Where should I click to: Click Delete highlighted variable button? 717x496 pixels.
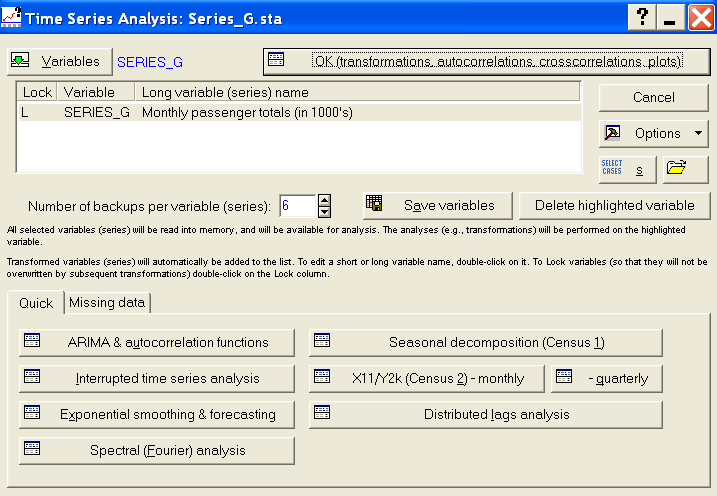(x=615, y=206)
